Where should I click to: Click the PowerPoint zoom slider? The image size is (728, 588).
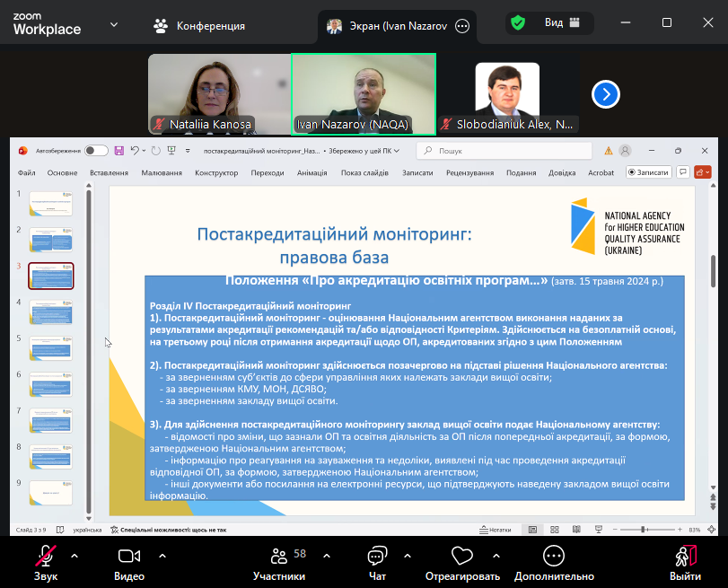pyautogui.click(x=660, y=530)
